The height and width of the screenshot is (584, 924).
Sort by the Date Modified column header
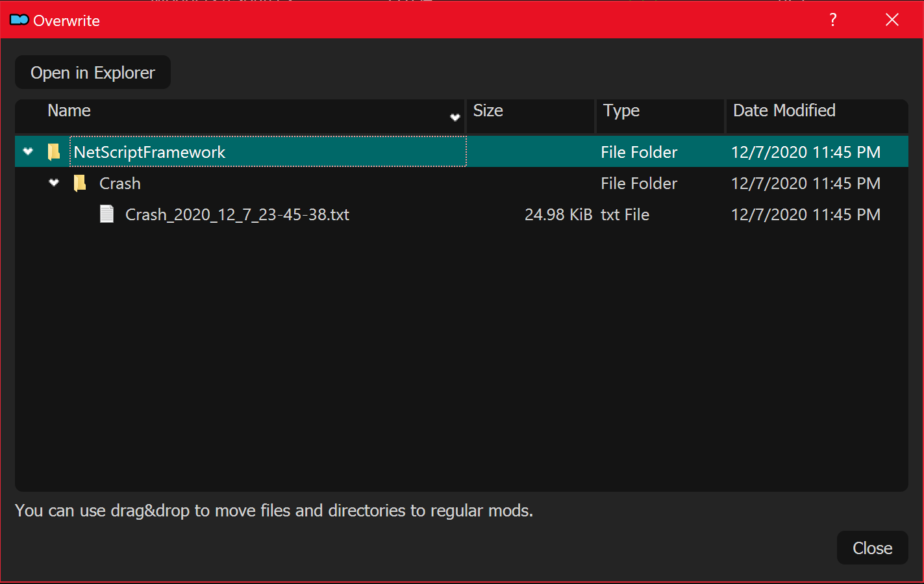817,116
